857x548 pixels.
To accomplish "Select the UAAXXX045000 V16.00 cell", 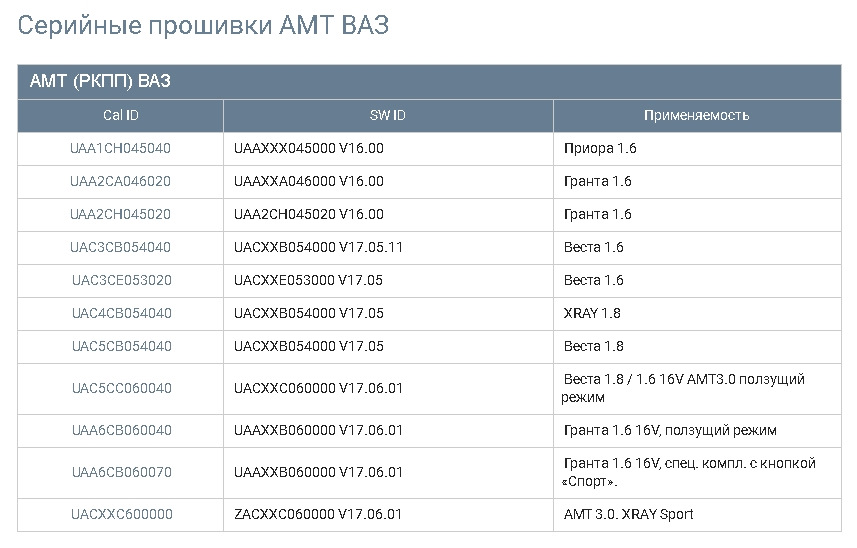I will tap(308, 148).
